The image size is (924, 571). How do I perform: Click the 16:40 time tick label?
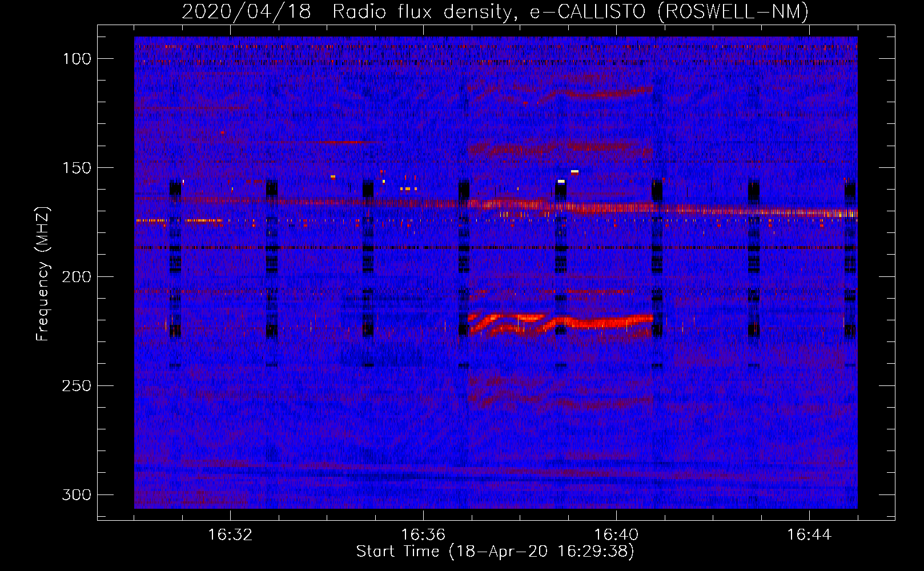click(x=616, y=535)
